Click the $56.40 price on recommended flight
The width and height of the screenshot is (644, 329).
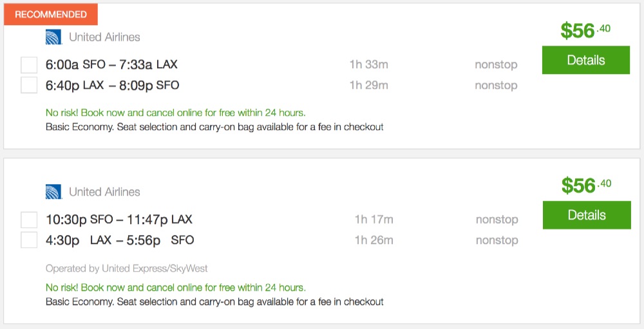click(x=585, y=30)
